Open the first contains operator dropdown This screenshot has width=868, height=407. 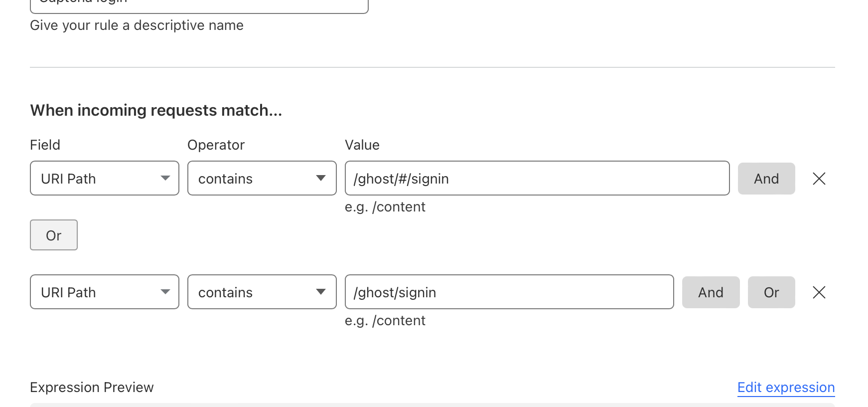(262, 178)
